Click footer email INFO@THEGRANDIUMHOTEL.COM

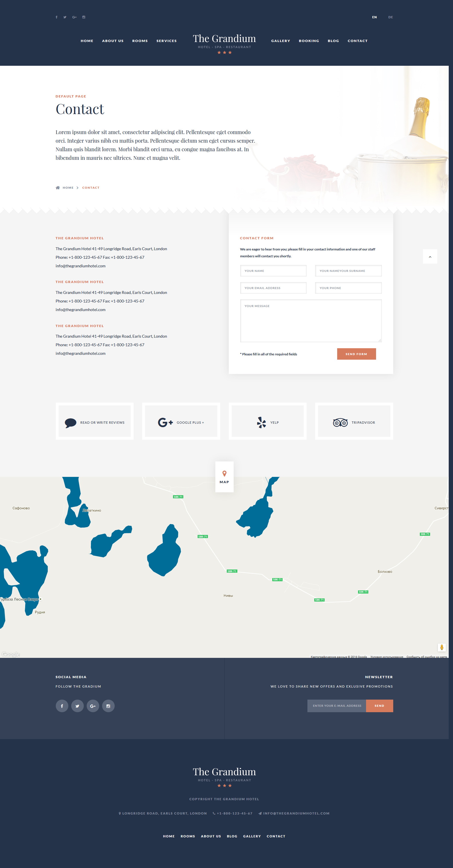[294, 813]
